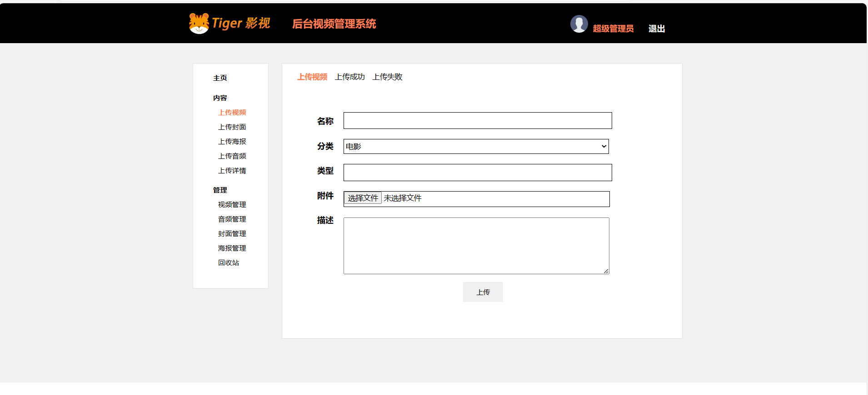The width and height of the screenshot is (868, 395).
Task: Click the 未选择文件 text
Action: click(x=403, y=198)
